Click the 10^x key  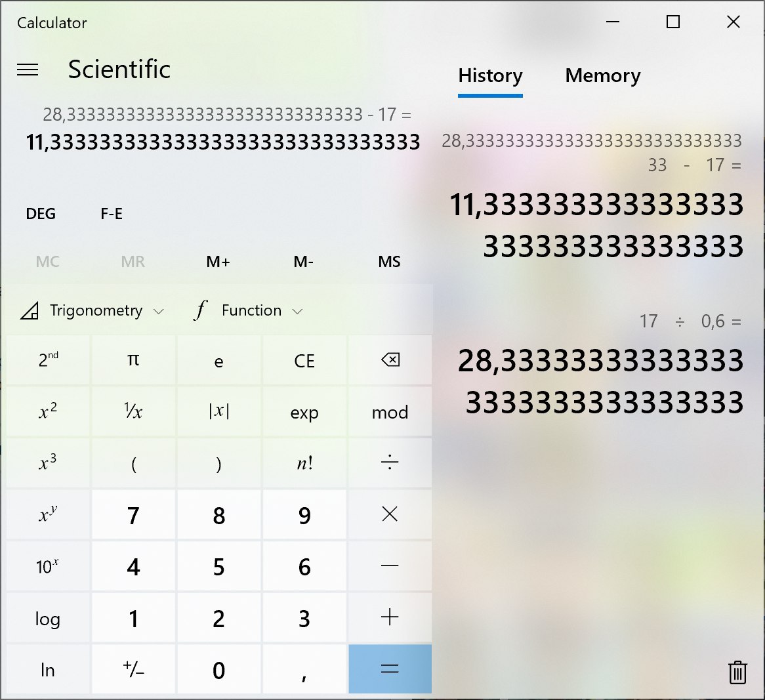tap(48, 566)
